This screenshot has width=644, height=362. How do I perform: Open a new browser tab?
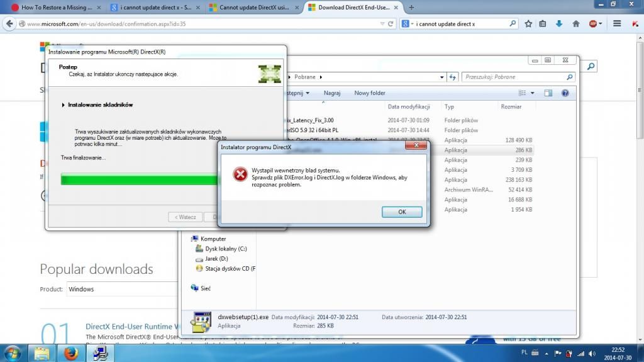tap(411, 8)
